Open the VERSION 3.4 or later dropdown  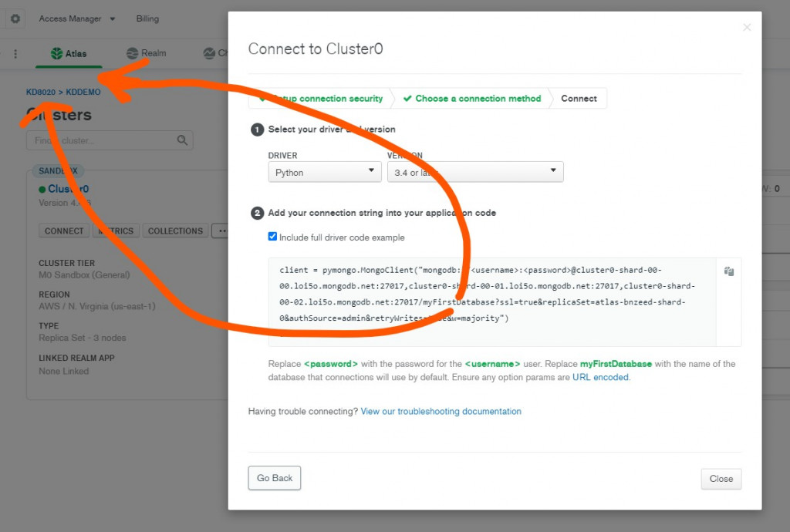(x=475, y=172)
